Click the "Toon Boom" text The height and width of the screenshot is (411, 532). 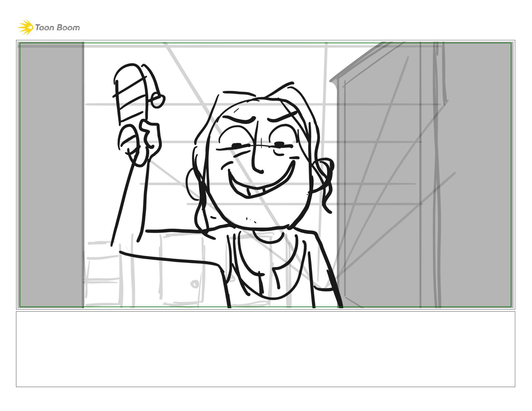click(57, 27)
